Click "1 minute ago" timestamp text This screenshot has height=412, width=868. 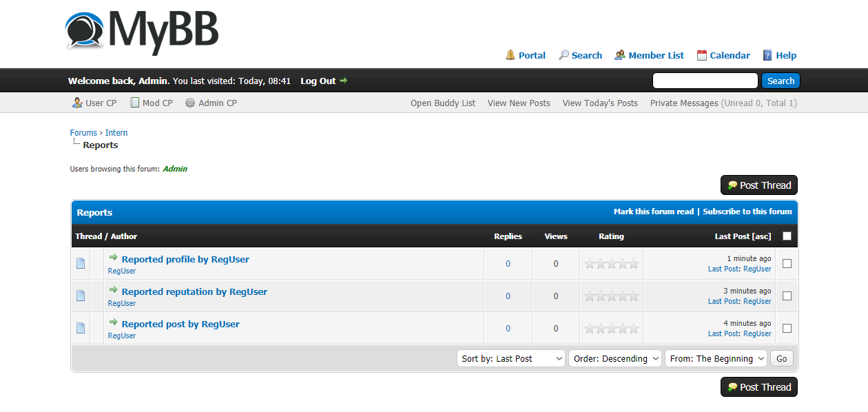click(749, 258)
